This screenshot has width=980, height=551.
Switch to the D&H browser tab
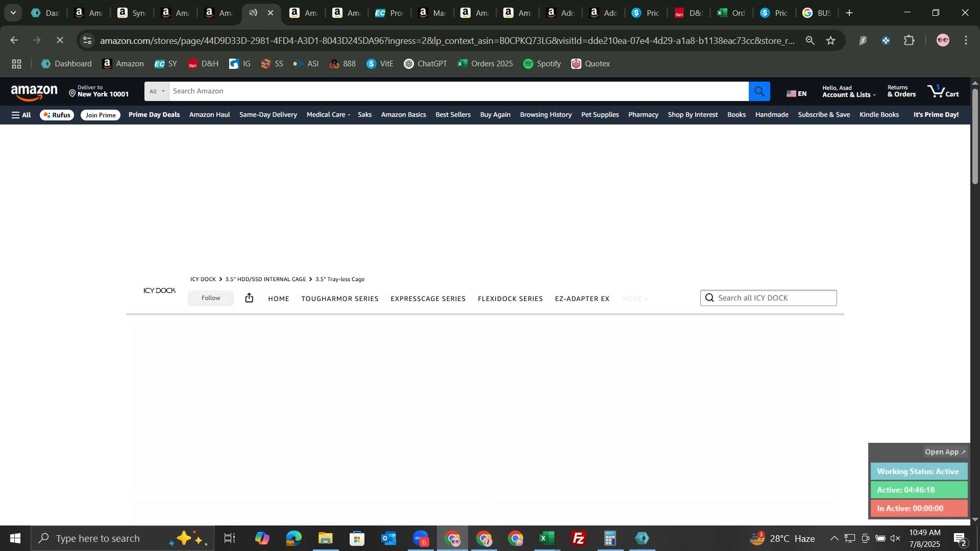688,13
